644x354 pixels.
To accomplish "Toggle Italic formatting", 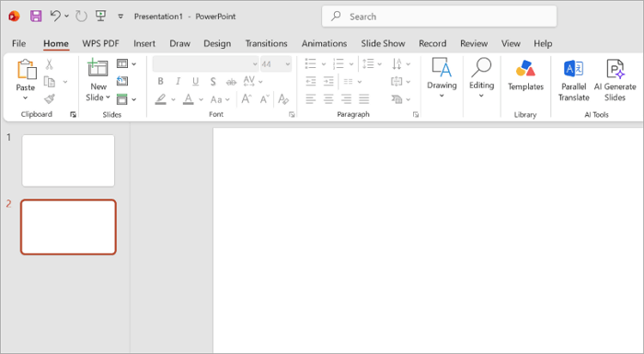I will click(x=178, y=81).
